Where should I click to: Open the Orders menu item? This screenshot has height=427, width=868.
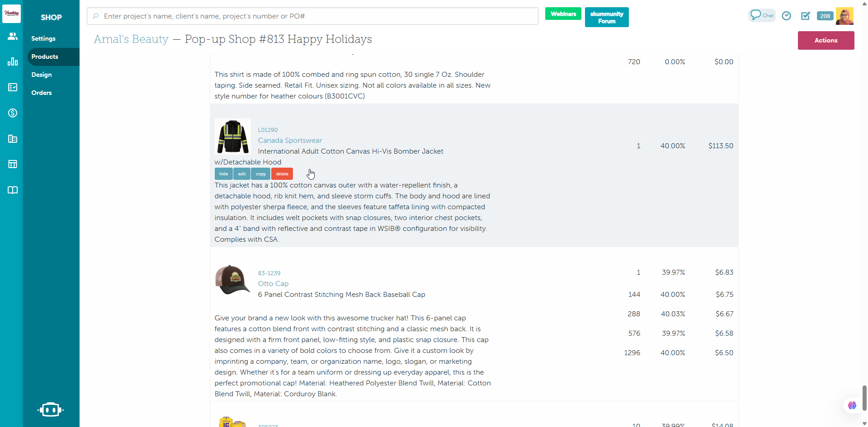[x=42, y=93]
